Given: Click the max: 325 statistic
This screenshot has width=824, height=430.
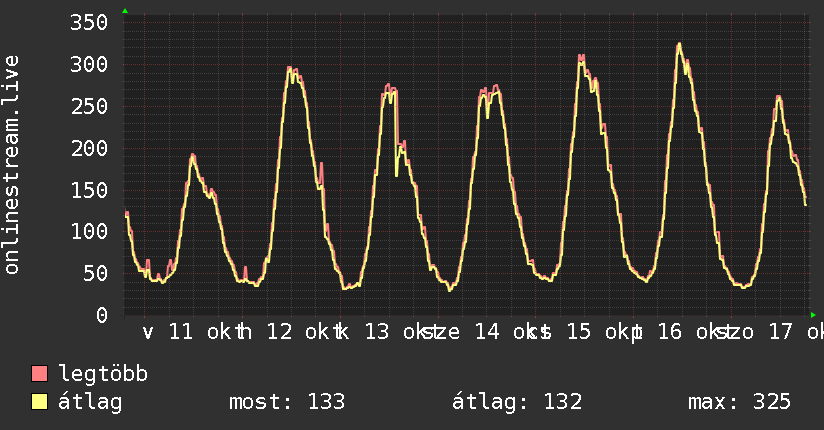Looking at the screenshot, I should click(739, 402).
